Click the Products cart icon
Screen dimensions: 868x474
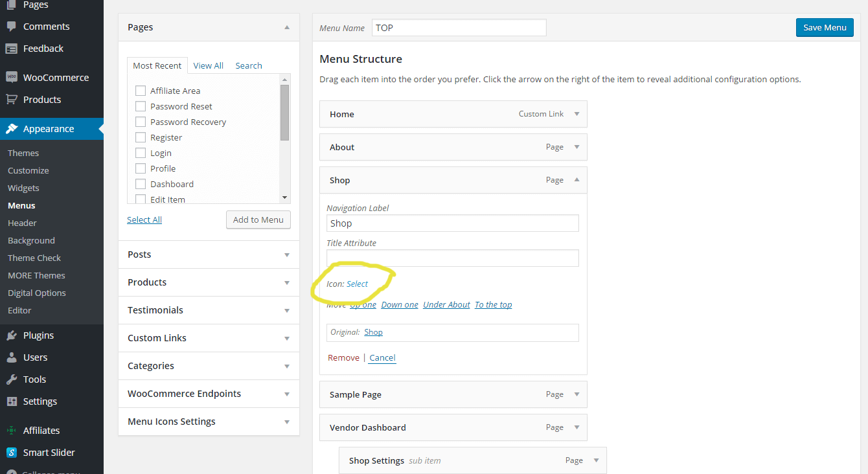11,99
